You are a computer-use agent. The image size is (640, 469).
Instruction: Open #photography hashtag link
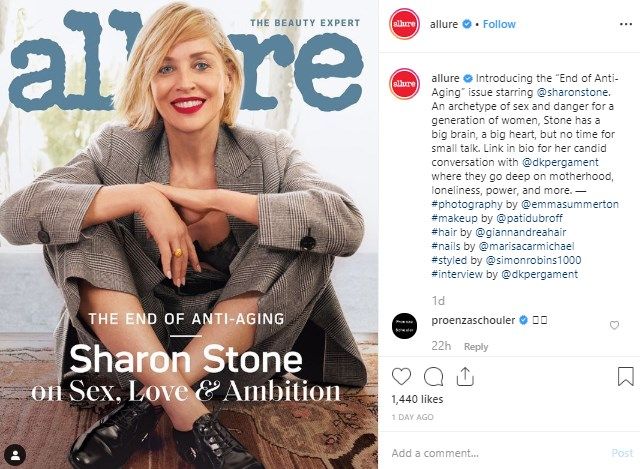click(x=467, y=204)
